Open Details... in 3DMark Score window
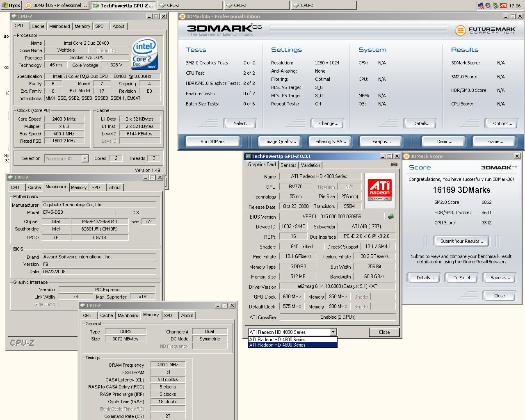This screenshot has height=420, width=525. (x=425, y=278)
